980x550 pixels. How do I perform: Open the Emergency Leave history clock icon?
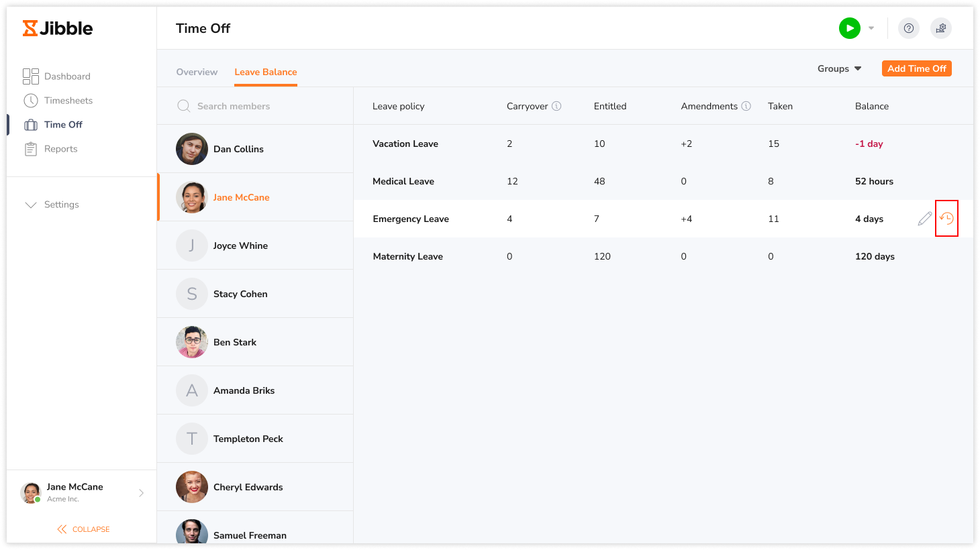click(x=946, y=219)
